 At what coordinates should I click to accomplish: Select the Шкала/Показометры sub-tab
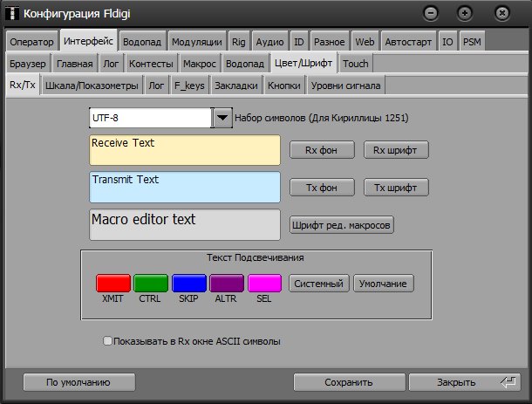[92, 86]
